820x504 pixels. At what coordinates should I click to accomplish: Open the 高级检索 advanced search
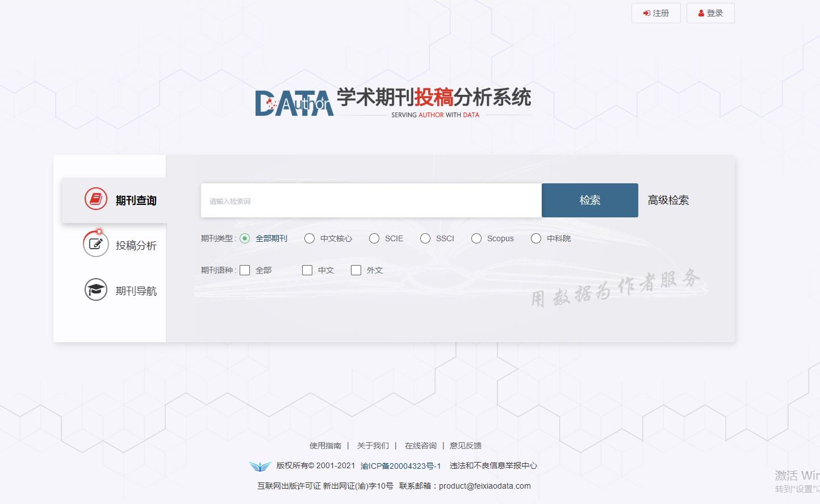[668, 200]
